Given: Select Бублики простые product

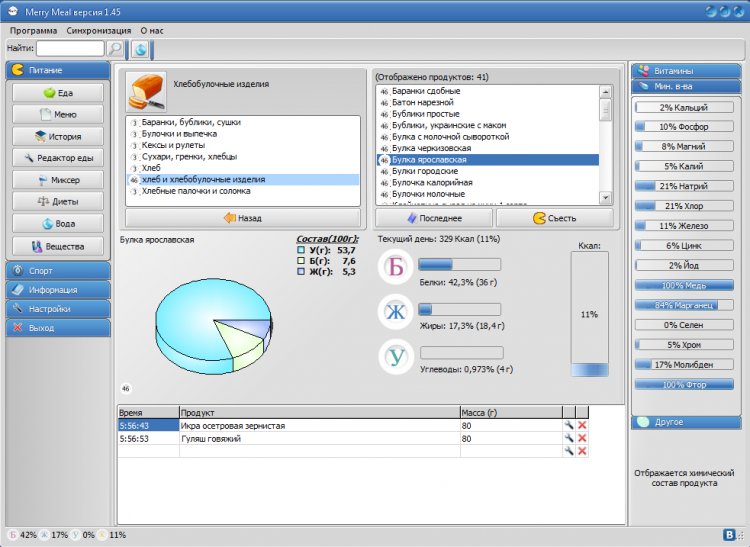Looking at the screenshot, I should coord(488,114).
